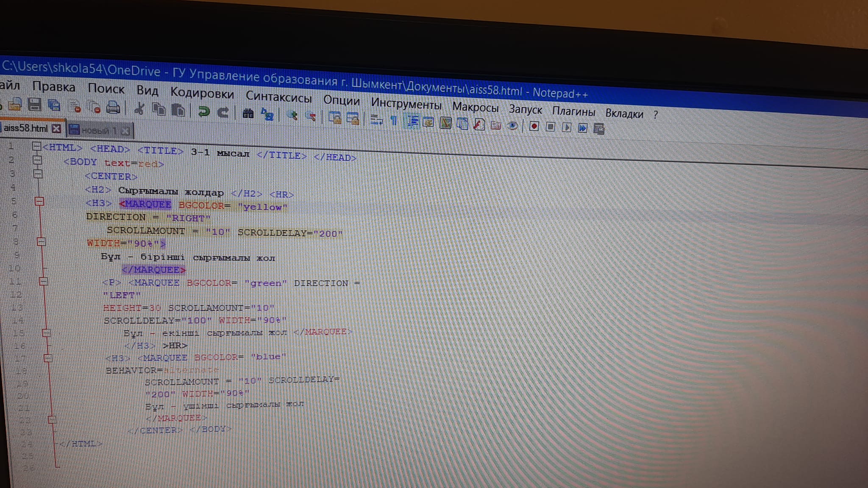The image size is (868, 488).
Task: Save the current file with the floppy icon
Action: click(x=34, y=104)
